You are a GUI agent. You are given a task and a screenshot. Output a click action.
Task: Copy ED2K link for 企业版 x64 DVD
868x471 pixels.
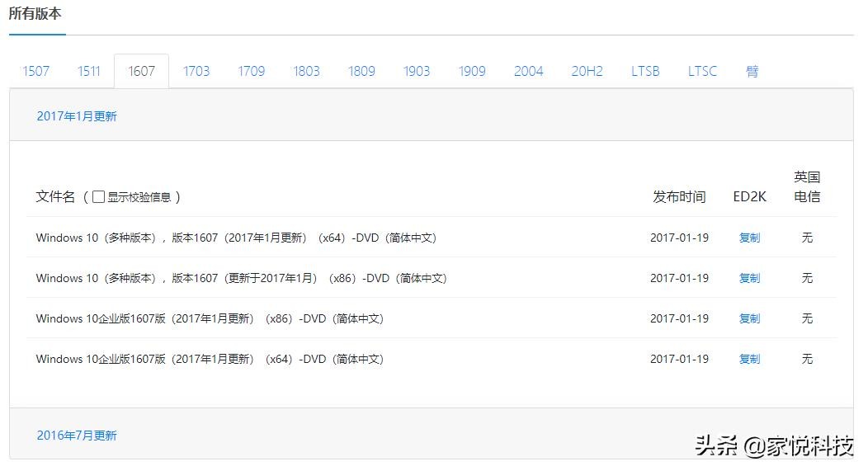[749, 359]
